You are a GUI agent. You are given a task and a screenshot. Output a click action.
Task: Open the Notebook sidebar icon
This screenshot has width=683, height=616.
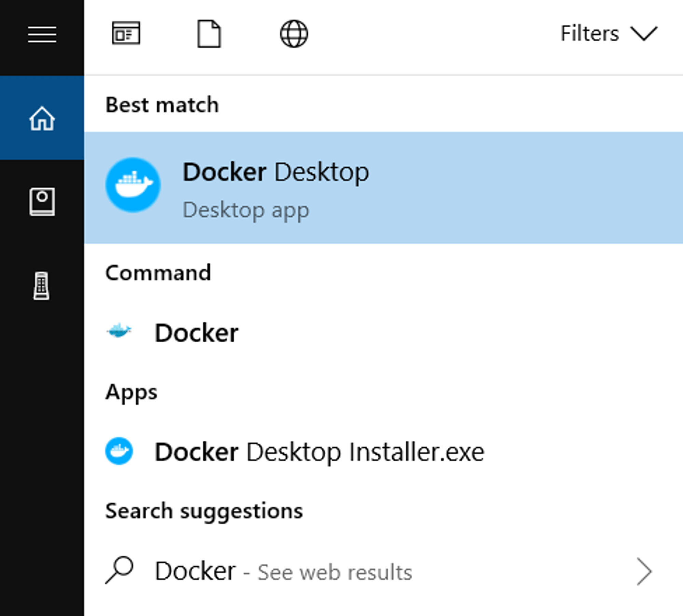[42, 202]
